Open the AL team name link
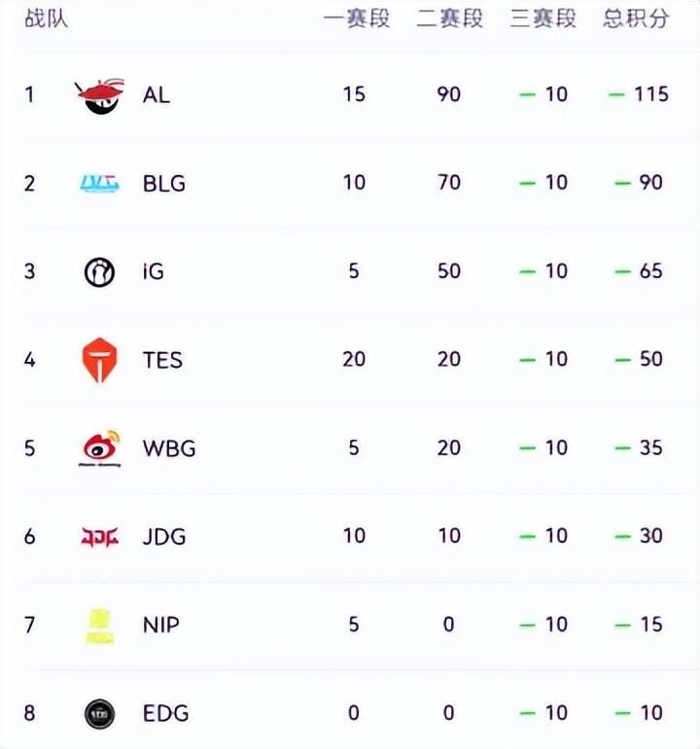This screenshot has height=749, width=700. [156, 95]
